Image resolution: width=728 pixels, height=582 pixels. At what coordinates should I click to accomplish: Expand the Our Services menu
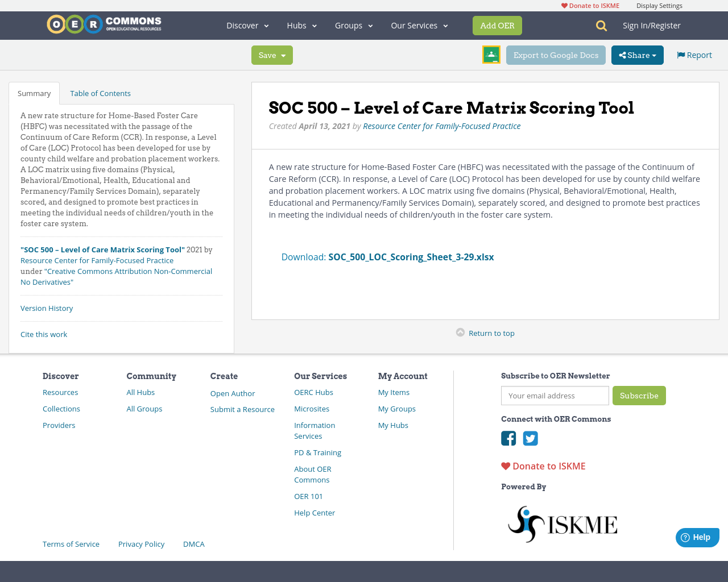tap(419, 25)
